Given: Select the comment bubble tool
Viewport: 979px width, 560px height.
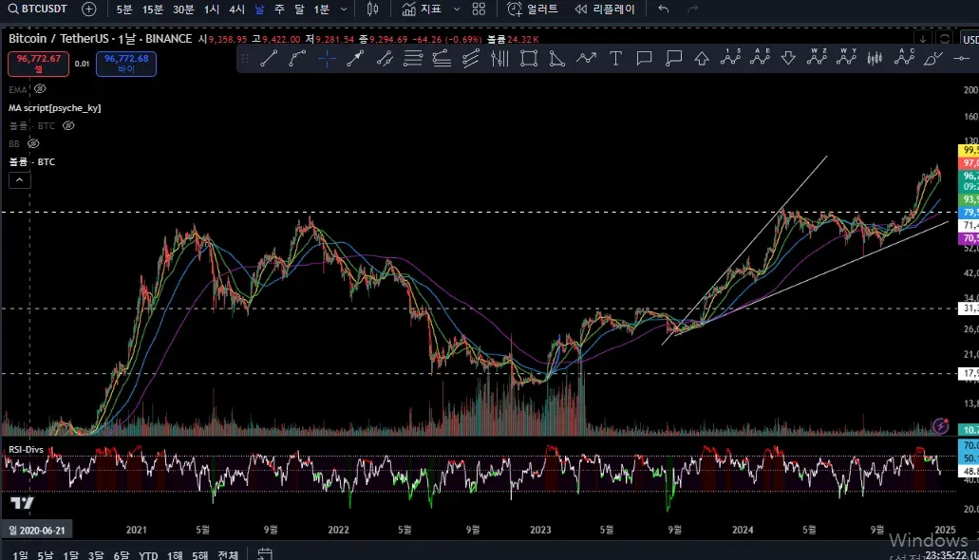Looking at the screenshot, I should 644,59.
